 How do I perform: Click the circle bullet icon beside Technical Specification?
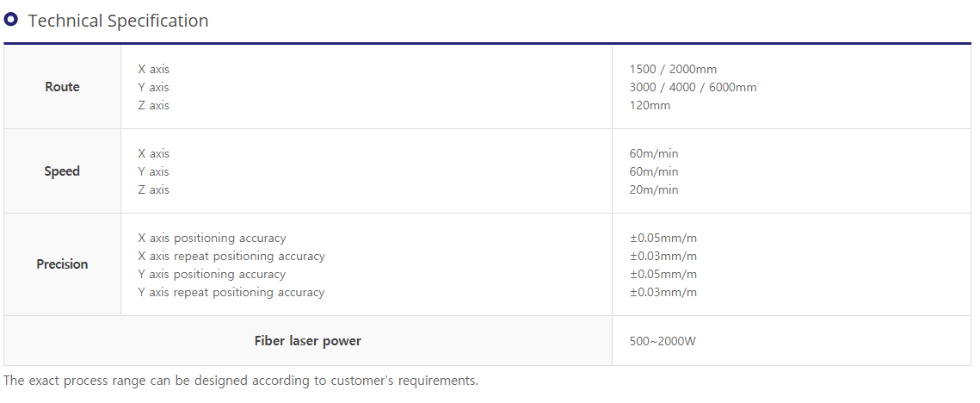pyautogui.click(x=10, y=20)
